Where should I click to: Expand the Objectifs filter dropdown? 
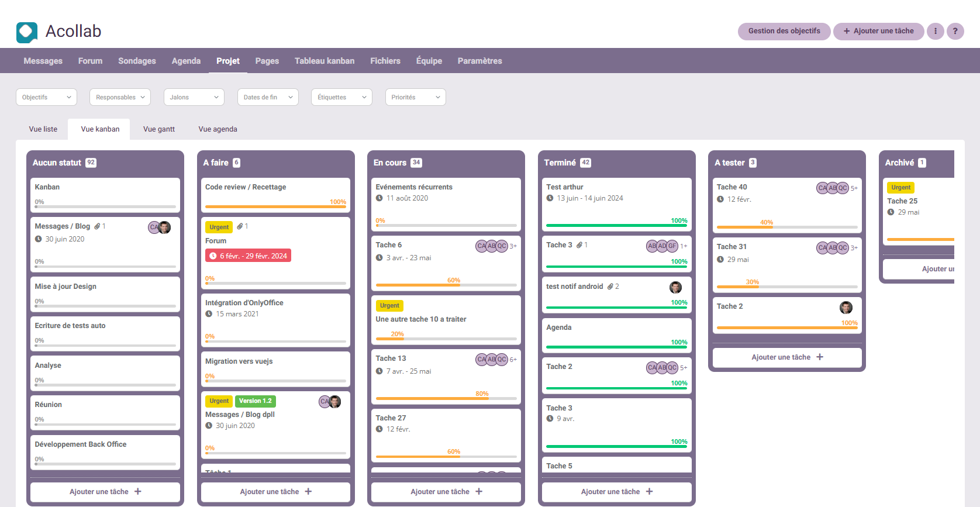click(46, 97)
